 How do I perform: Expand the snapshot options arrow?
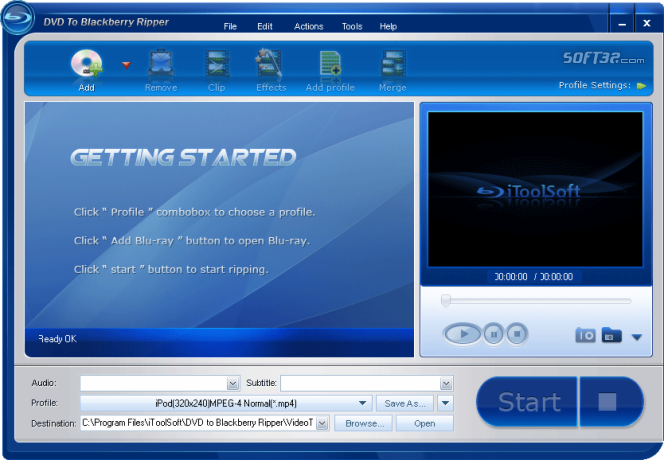[x=636, y=337]
